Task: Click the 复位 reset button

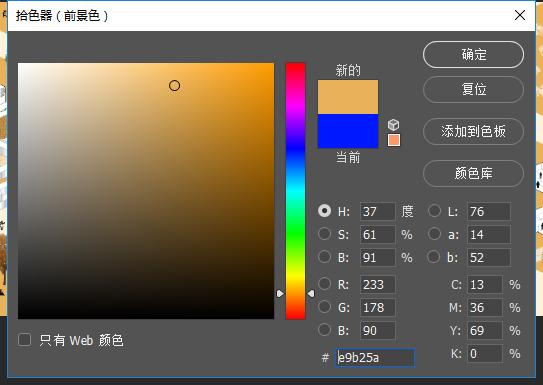Action: tap(473, 90)
